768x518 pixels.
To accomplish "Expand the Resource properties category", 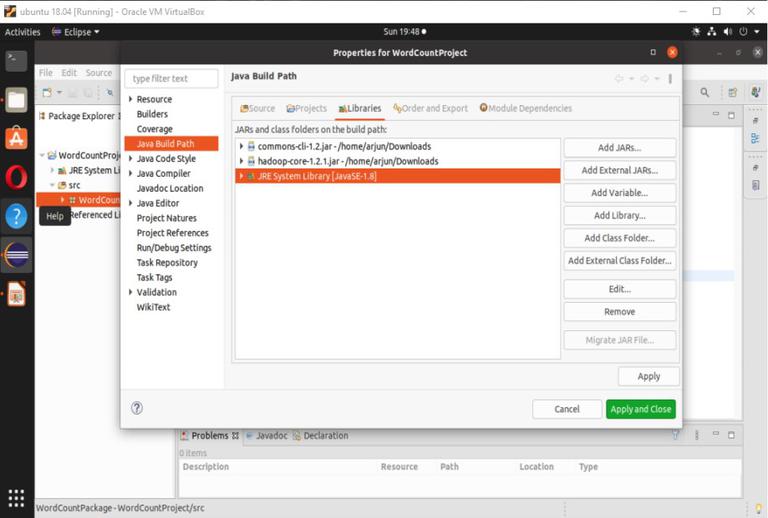I will tap(130, 99).
